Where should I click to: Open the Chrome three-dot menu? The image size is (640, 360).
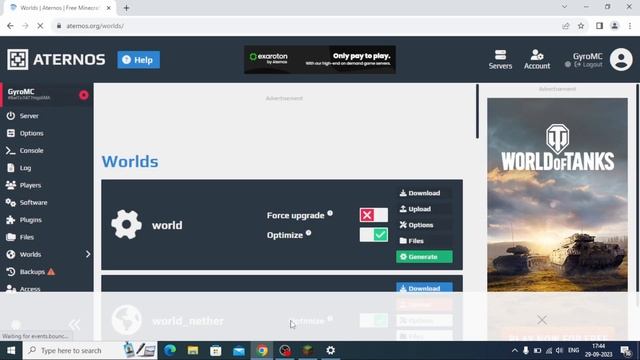coord(630,26)
